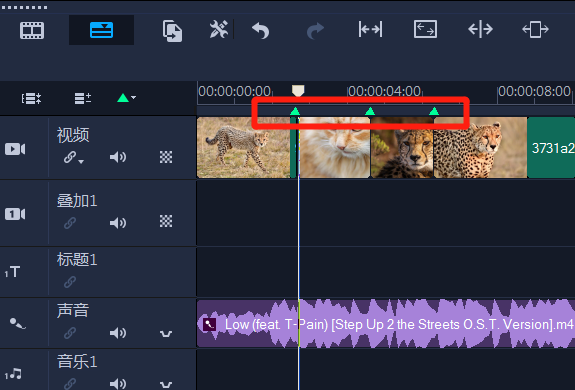Screen dimensions: 575x390
Task: Toggle ripple editing on 视频 track
Action: [x=70, y=157]
